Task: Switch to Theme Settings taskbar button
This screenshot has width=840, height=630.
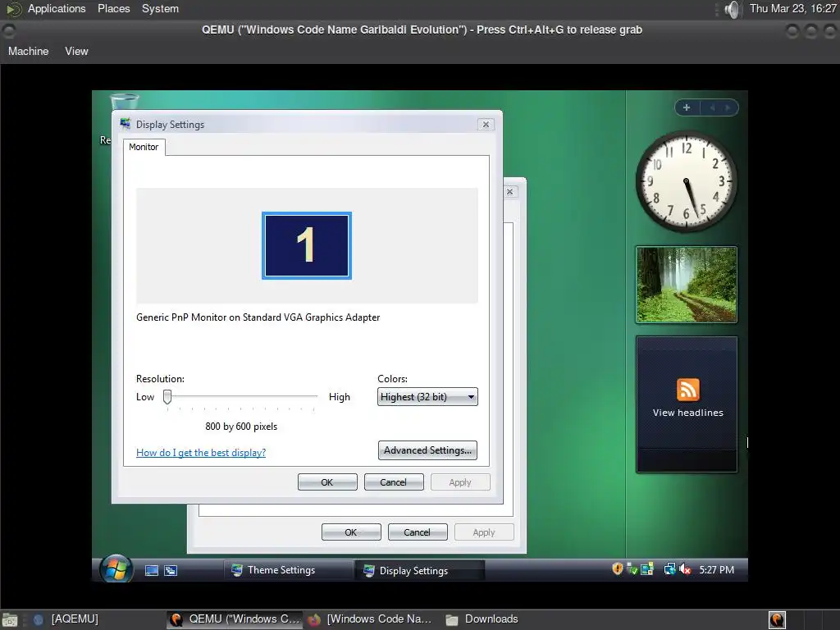Action: [288, 571]
